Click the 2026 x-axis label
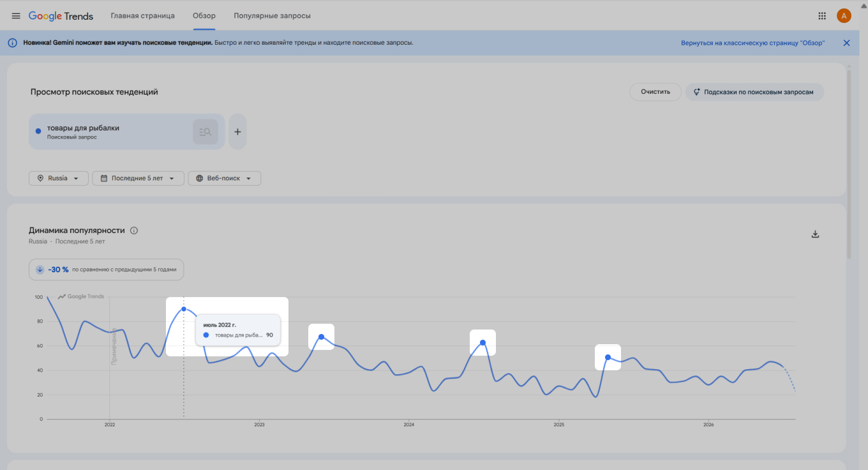The width and height of the screenshot is (868, 470). [708, 425]
